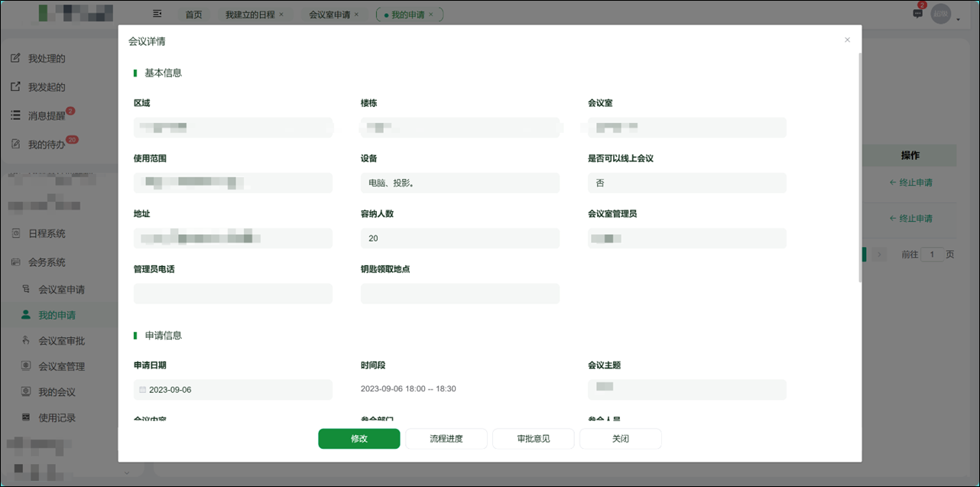Open the message bubble notification icon
This screenshot has height=487, width=980.
tap(917, 14)
